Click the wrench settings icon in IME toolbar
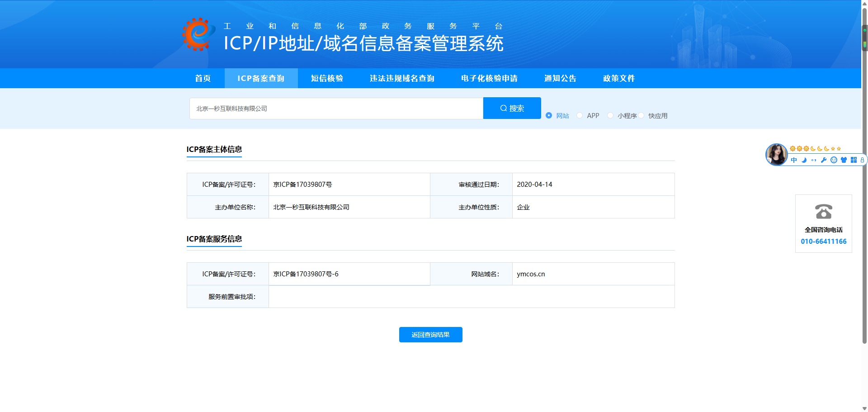 pos(824,160)
